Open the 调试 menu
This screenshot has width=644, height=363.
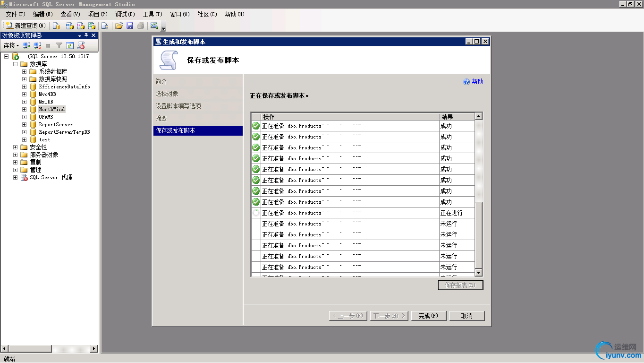coord(125,14)
